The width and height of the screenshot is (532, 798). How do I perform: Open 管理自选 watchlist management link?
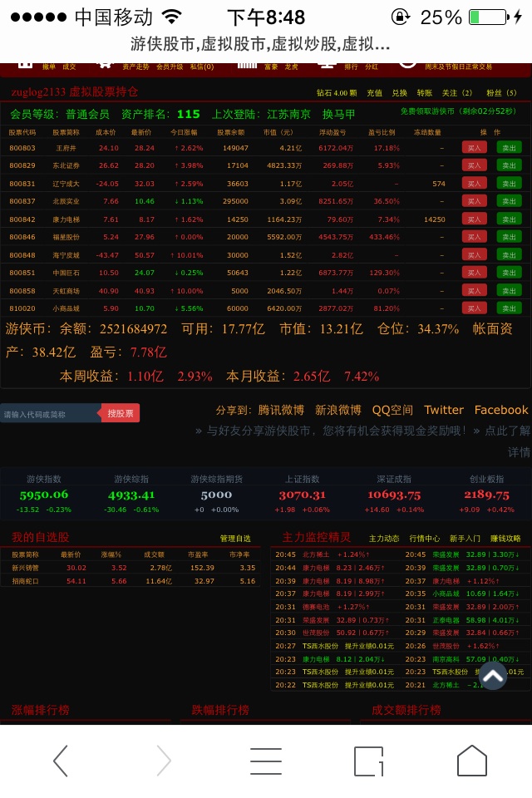234,538
